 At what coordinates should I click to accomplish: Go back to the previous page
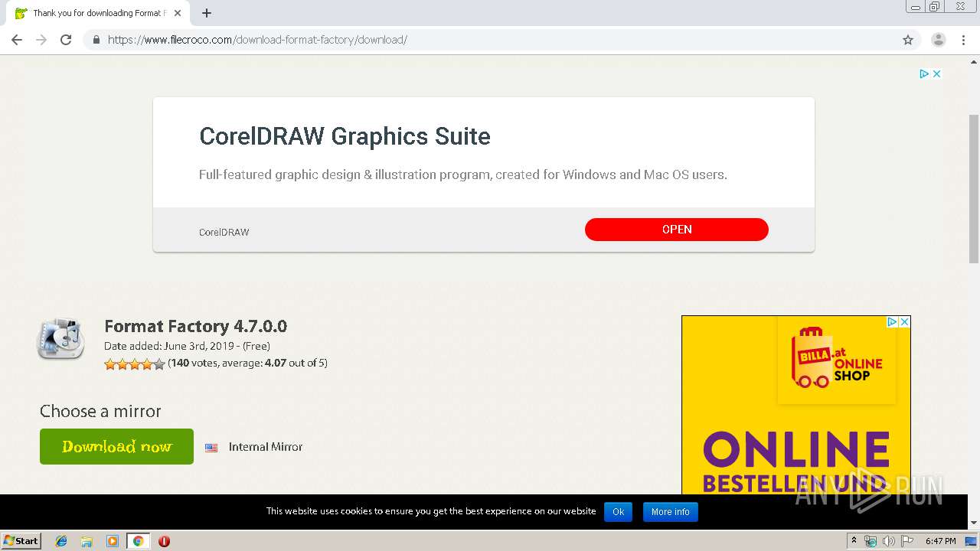coord(17,40)
